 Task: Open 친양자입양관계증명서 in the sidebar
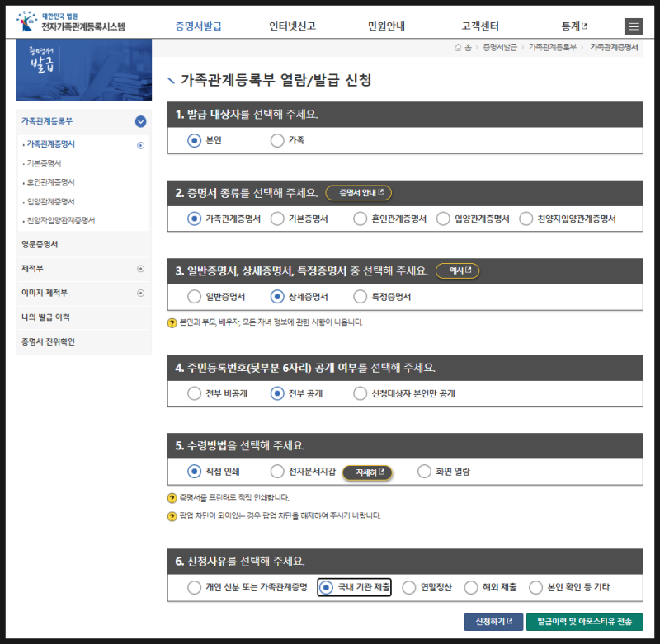(x=61, y=221)
